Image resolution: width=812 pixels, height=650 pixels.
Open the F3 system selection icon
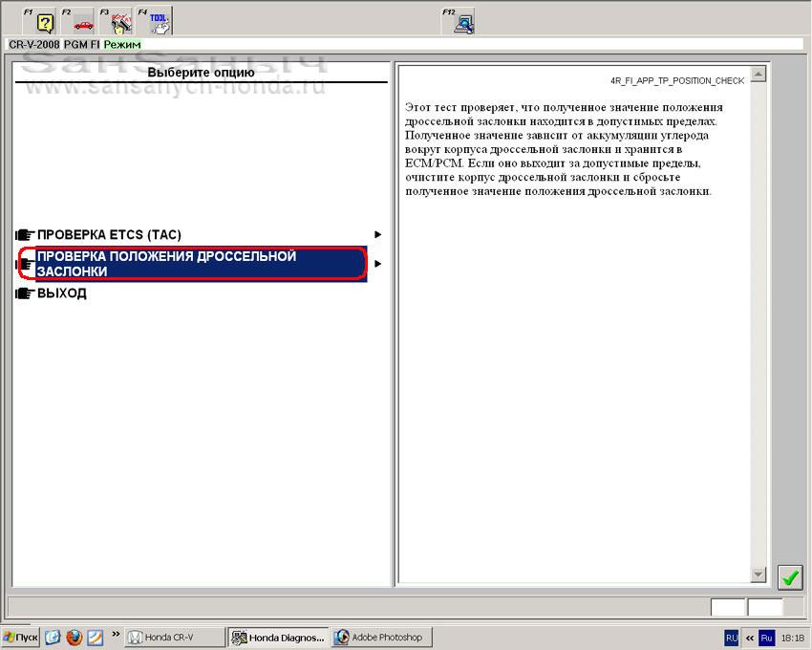121,23
